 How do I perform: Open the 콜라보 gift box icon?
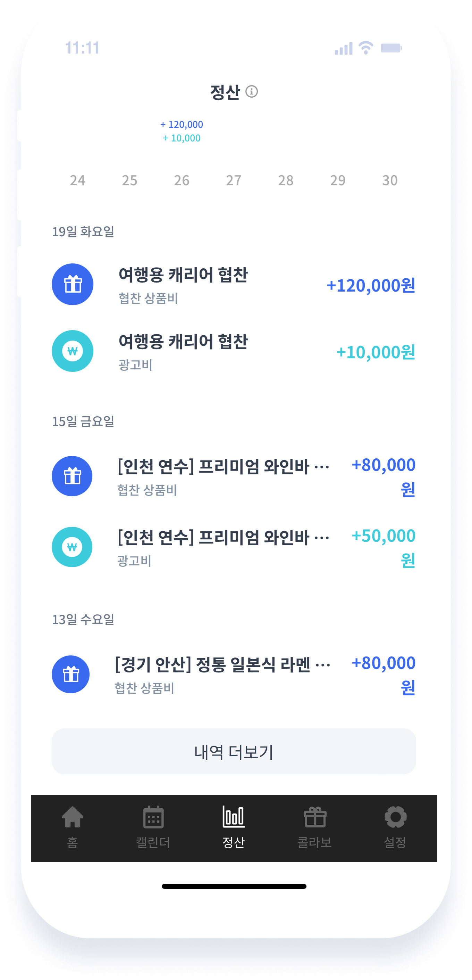(315, 817)
